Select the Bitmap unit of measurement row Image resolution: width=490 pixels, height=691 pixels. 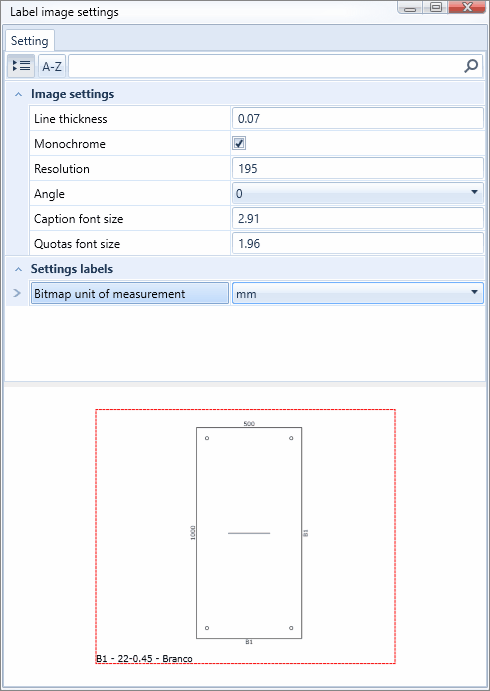pyautogui.click(x=130, y=293)
